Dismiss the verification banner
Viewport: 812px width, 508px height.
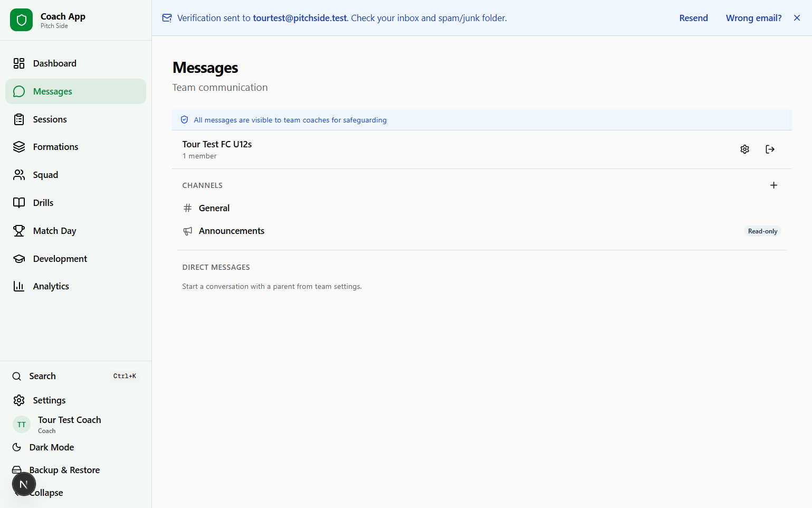pyautogui.click(x=797, y=18)
